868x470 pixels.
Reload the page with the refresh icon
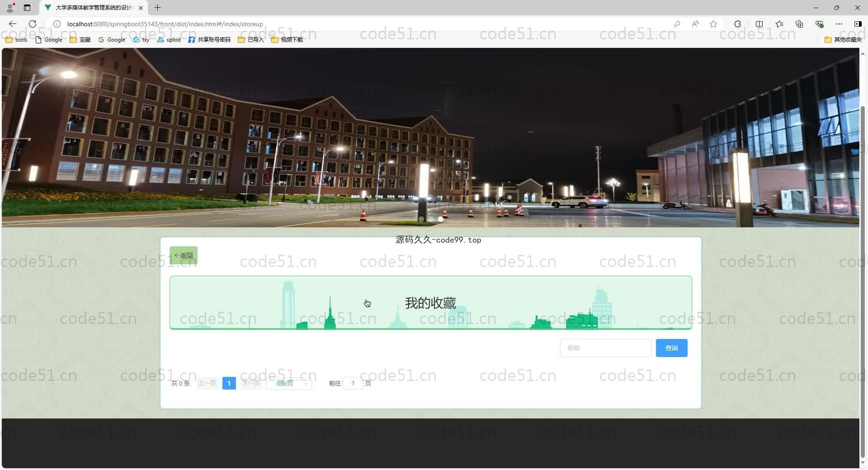point(33,24)
